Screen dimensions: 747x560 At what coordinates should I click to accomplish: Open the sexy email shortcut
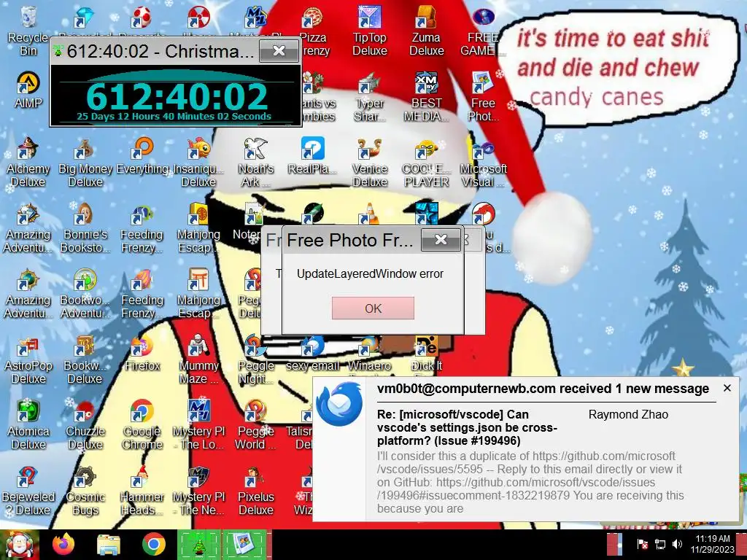point(312,354)
